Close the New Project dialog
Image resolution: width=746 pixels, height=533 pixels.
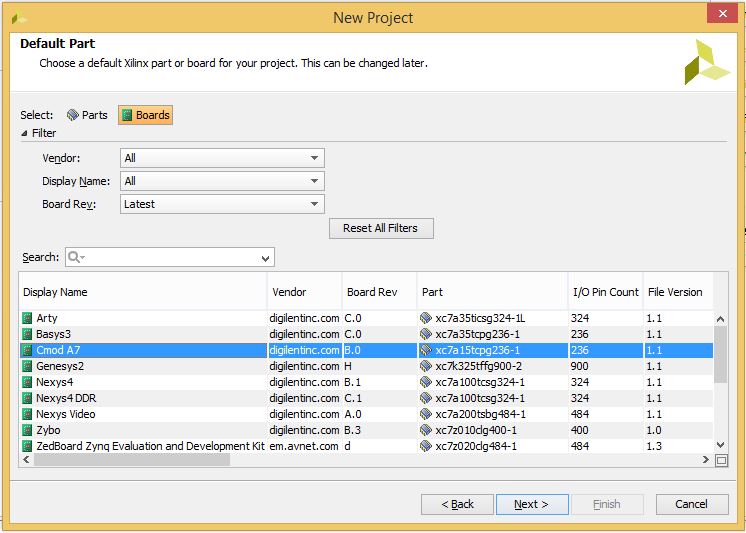coord(722,14)
